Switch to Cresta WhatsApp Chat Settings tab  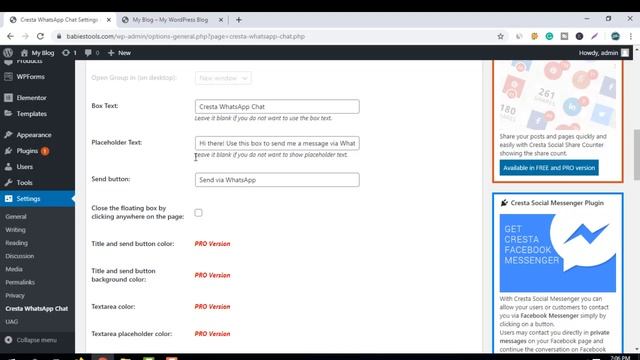point(59,20)
